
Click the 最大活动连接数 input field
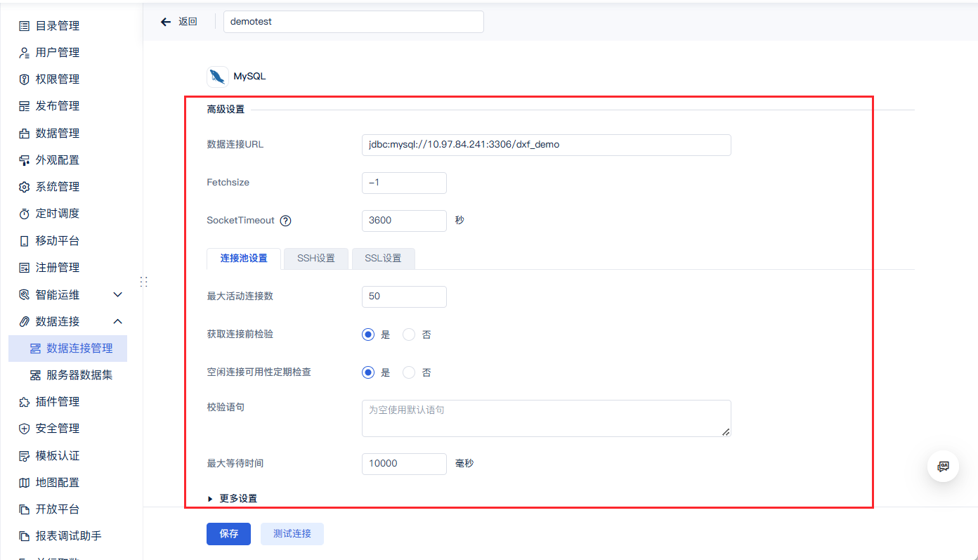(x=404, y=297)
